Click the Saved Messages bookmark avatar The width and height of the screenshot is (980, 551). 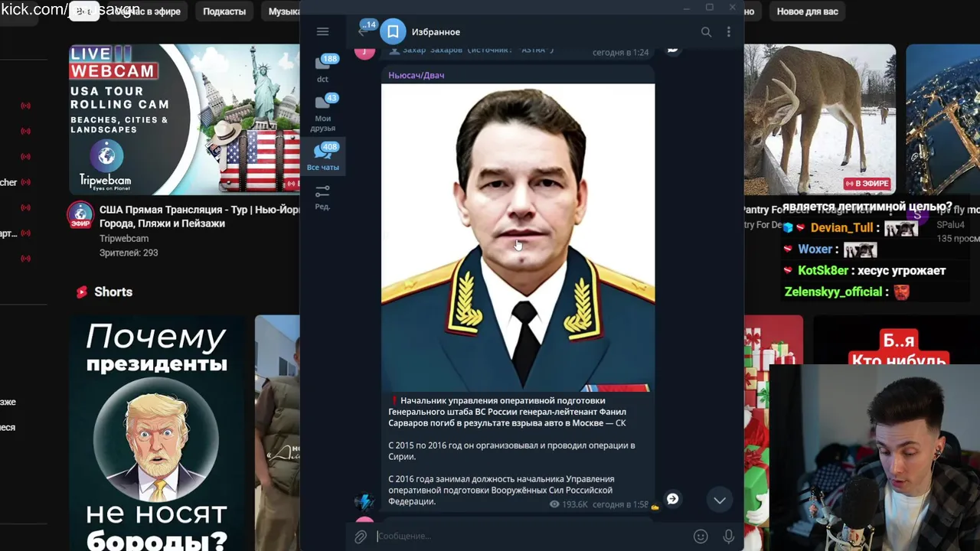tap(393, 31)
